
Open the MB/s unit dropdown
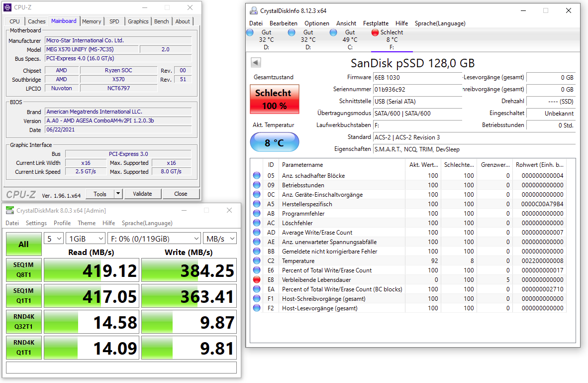coord(220,239)
